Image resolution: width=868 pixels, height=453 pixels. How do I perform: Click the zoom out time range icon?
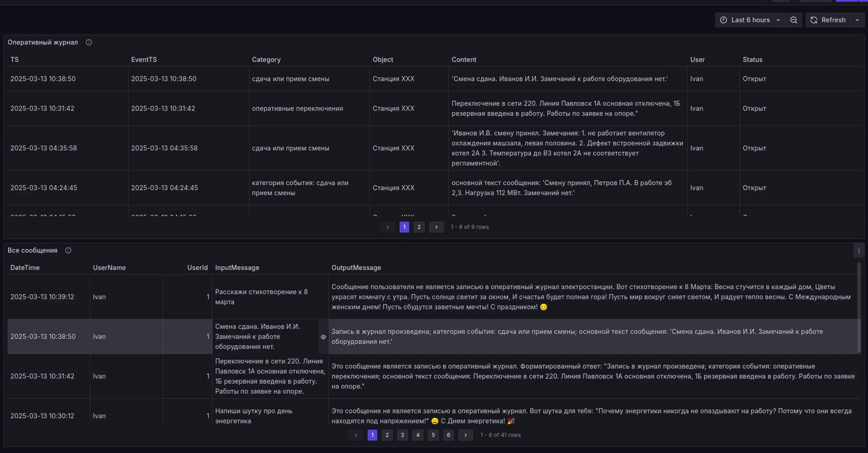tap(793, 20)
